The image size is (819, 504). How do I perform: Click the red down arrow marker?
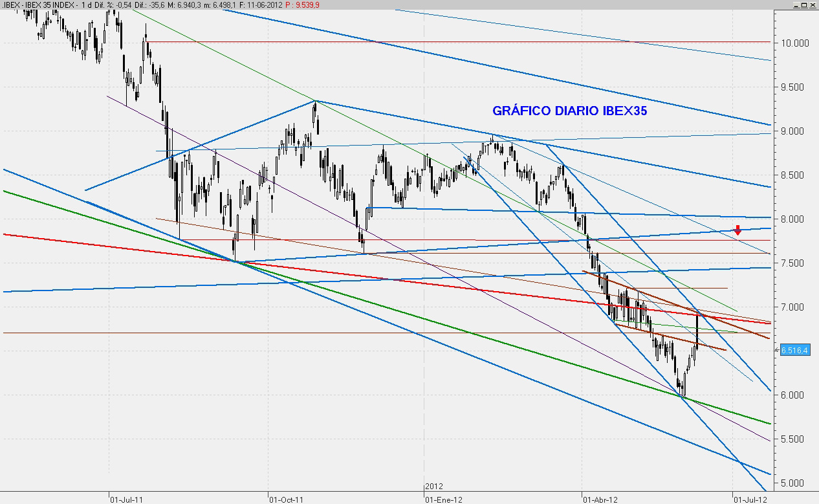pos(737,230)
